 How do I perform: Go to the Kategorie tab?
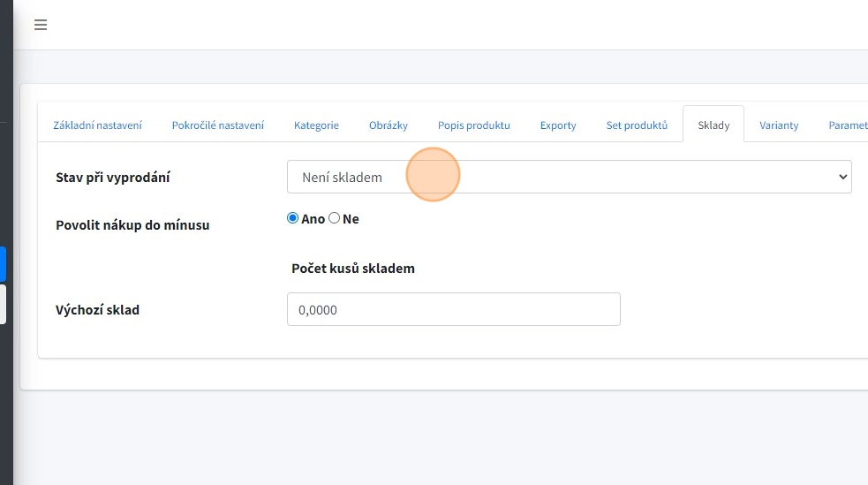tap(316, 125)
